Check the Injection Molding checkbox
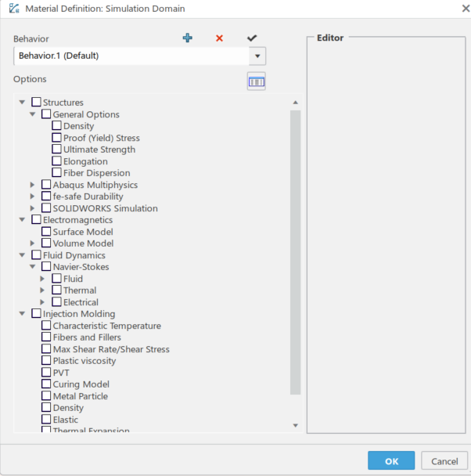This screenshot has height=476, width=471. pos(36,313)
